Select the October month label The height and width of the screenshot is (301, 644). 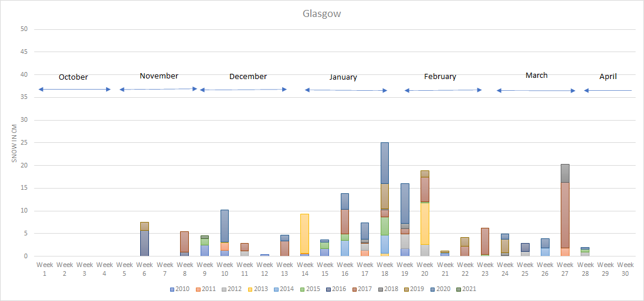point(73,77)
